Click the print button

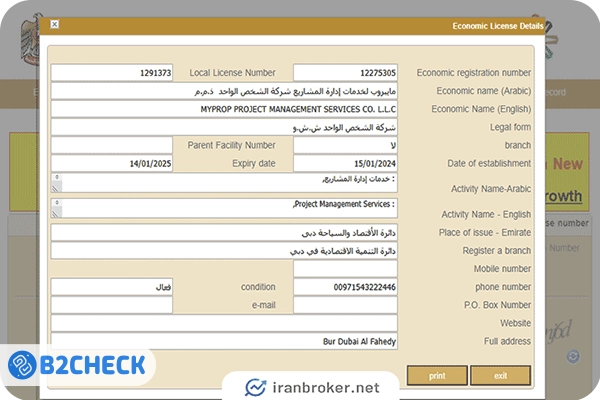(437, 376)
